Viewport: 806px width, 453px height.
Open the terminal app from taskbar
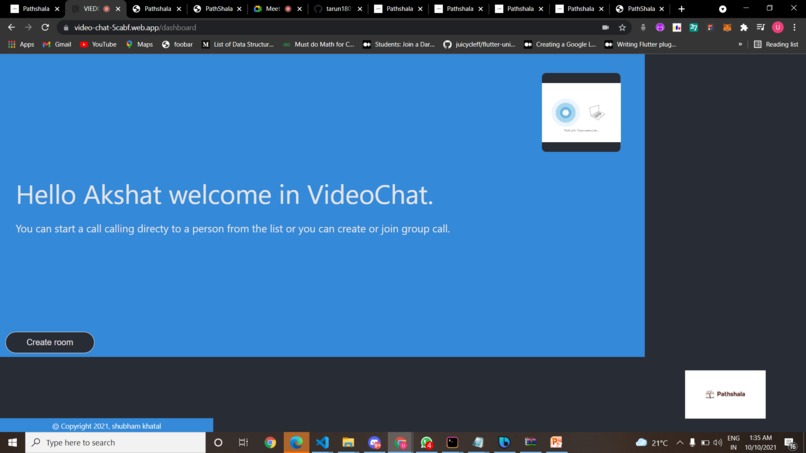pos(452,442)
